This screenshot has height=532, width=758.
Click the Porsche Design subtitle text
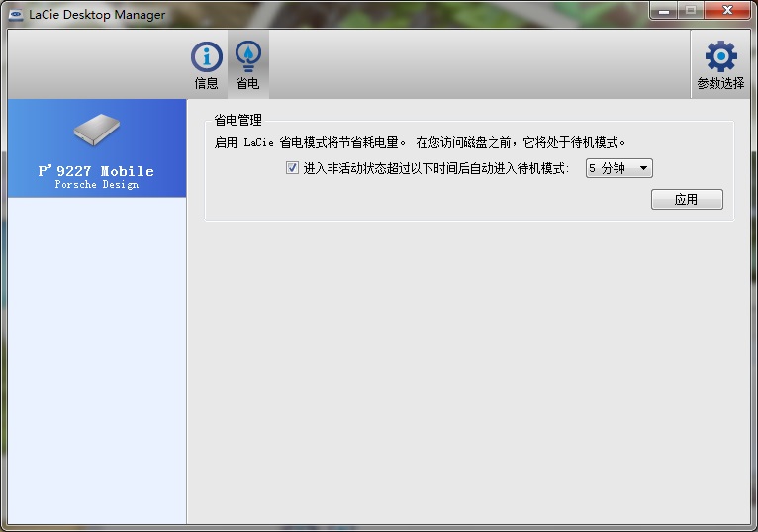pyautogui.click(x=96, y=185)
